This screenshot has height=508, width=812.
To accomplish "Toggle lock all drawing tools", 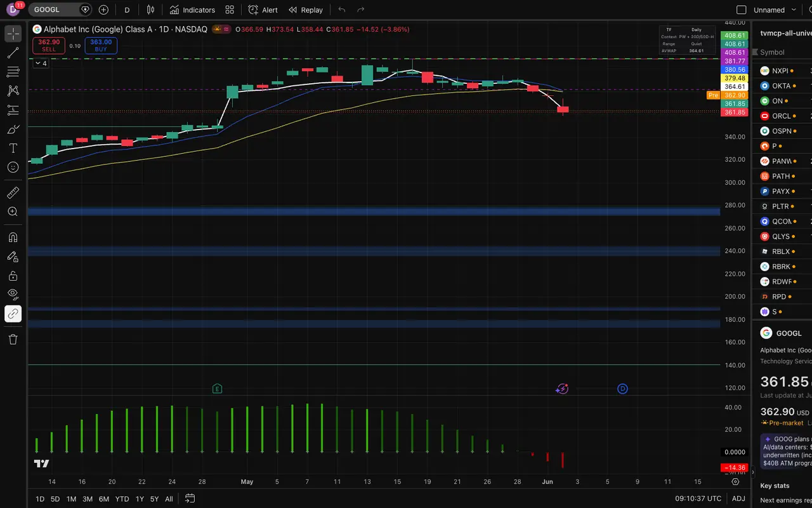I will coord(13,276).
